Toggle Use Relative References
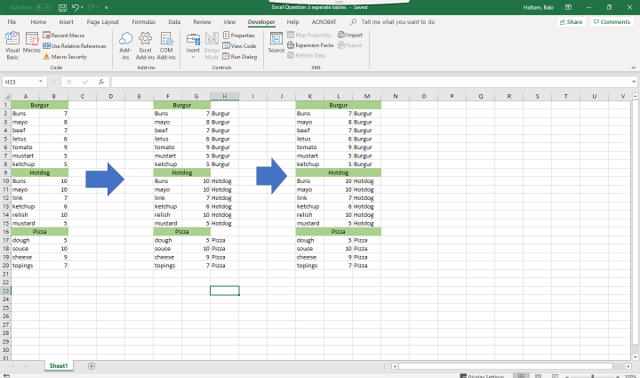 click(x=75, y=46)
